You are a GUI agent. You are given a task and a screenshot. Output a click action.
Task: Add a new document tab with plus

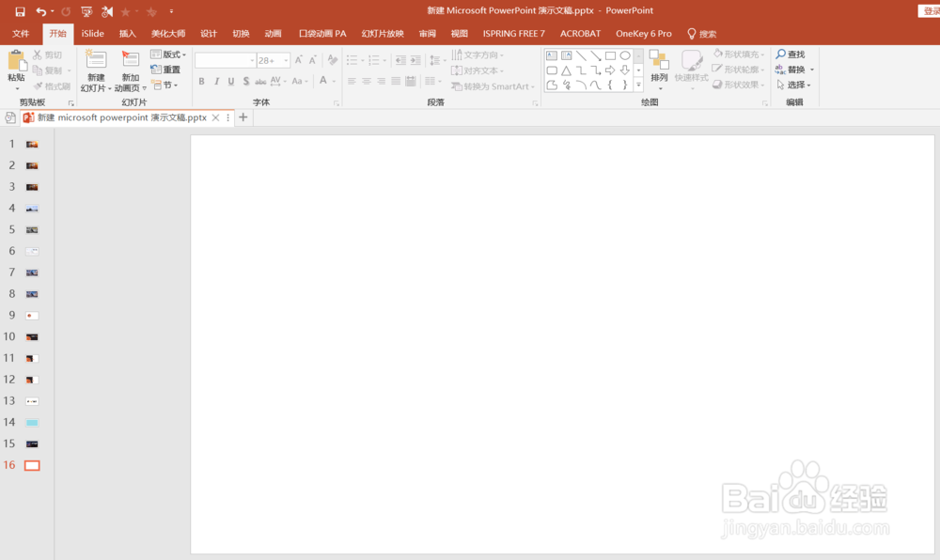tap(243, 117)
